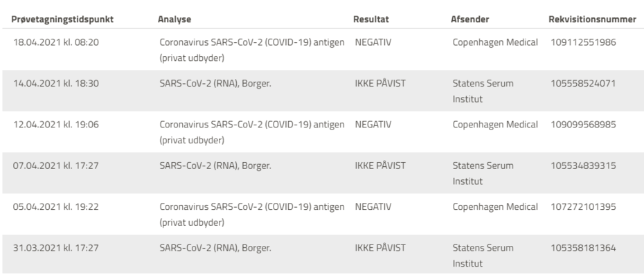Click IKKE PÅVIST result for the 31.03.2021 test
This screenshot has width=644, height=277.
tap(379, 249)
